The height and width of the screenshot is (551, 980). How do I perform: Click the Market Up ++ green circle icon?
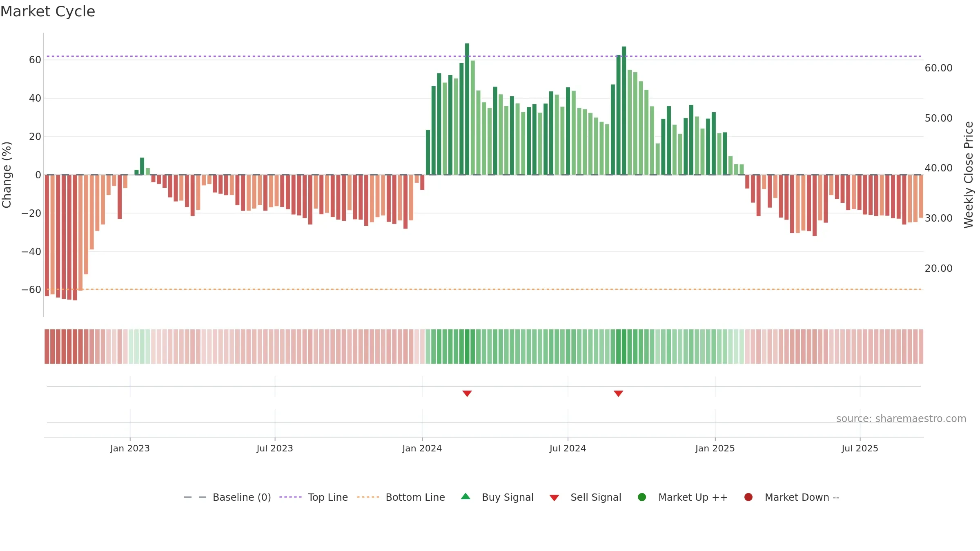coord(642,497)
